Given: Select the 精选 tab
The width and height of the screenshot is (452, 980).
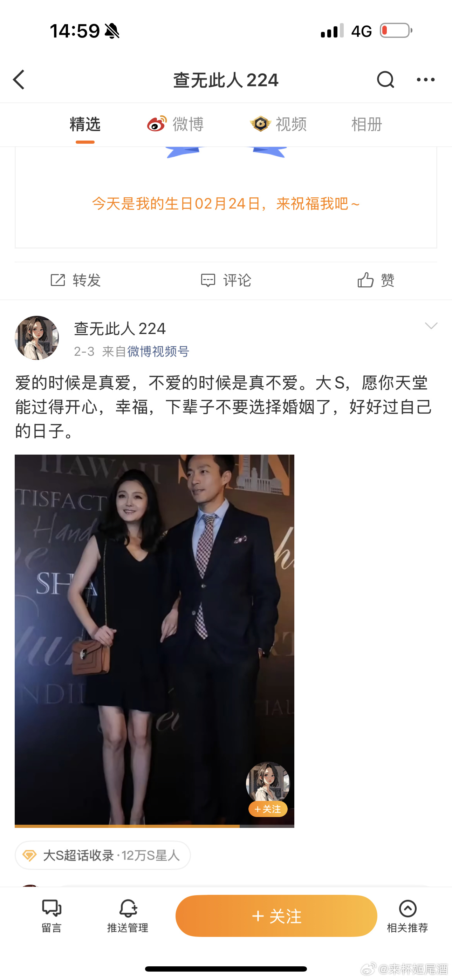Looking at the screenshot, I should point(85,124).
